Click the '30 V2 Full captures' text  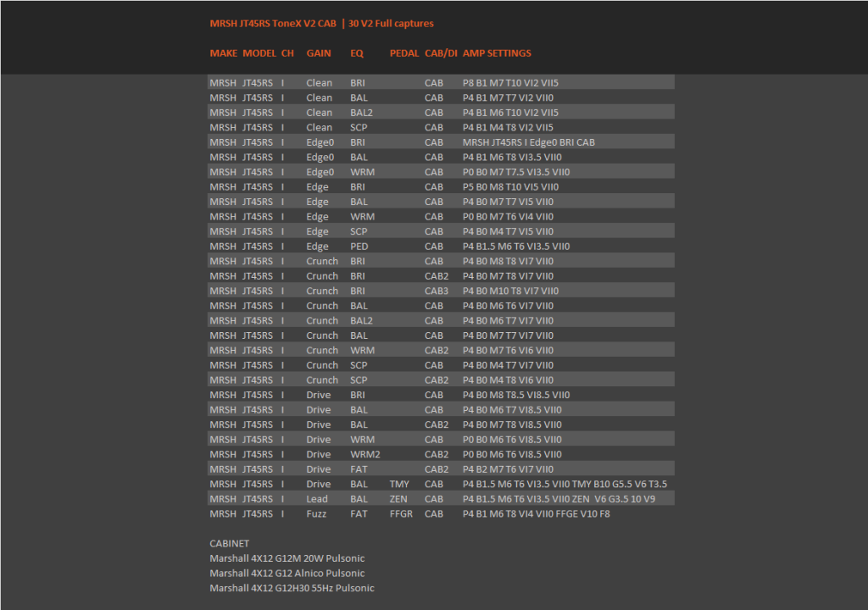coord(391,23)
